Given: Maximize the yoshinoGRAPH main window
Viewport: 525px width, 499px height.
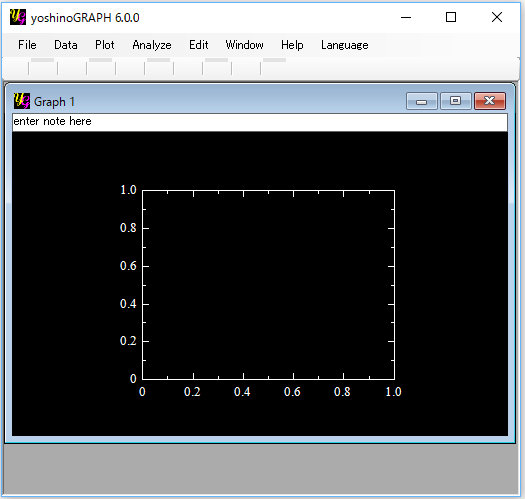Looking at the screenshot, I should (451, 17).
